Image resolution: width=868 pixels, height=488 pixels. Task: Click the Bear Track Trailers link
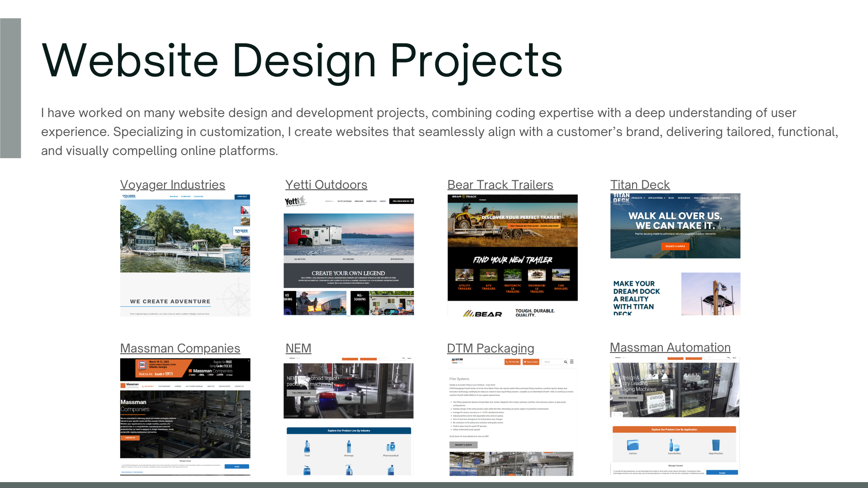(500, 185)
